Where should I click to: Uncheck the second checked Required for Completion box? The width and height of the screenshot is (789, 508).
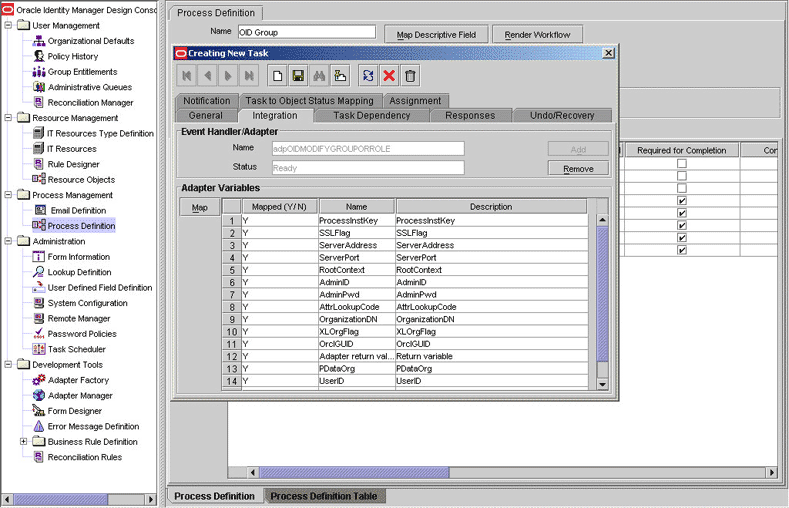pyautogui.click(x=682, y=213)
